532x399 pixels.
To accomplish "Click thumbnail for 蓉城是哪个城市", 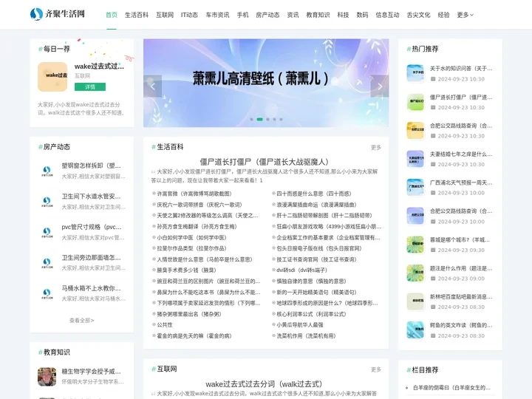I will [x=415, y=245].
